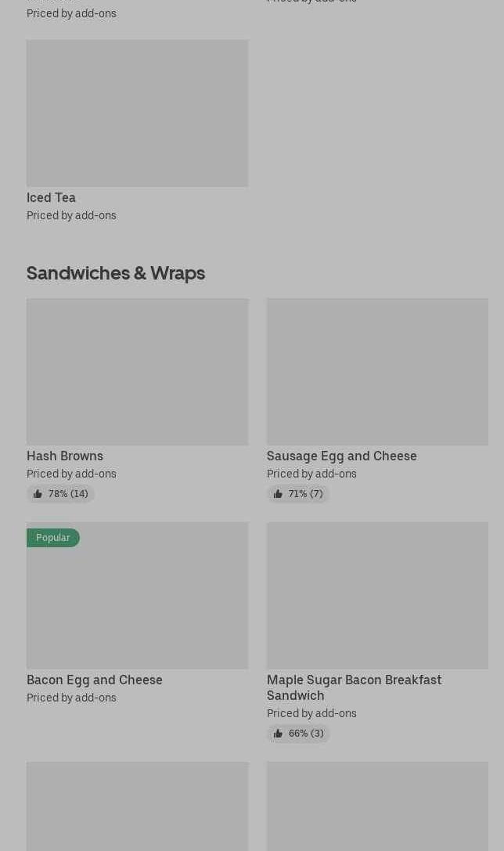Open the Hash Browns item photo
This screenshot has height=851, width=504.
[137, 371]
